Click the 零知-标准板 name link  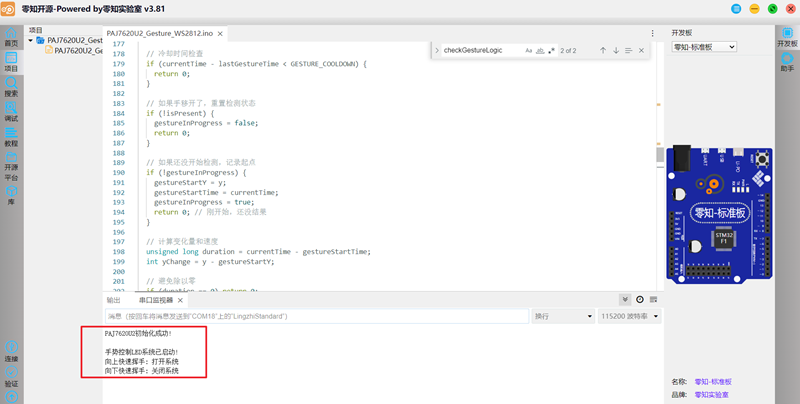pyautogui.click(x=713, y=382)
